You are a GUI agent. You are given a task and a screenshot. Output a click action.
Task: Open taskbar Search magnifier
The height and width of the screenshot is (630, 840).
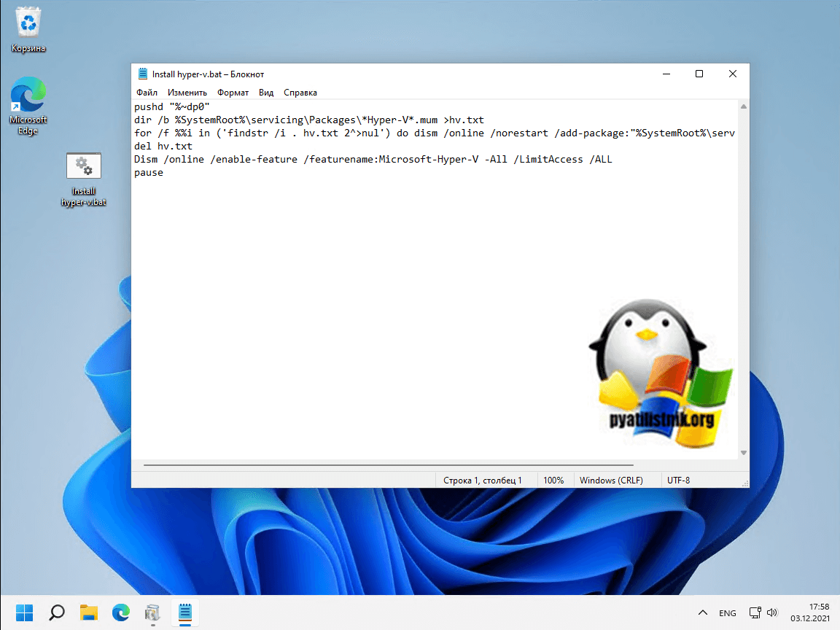tap(57, 612)
